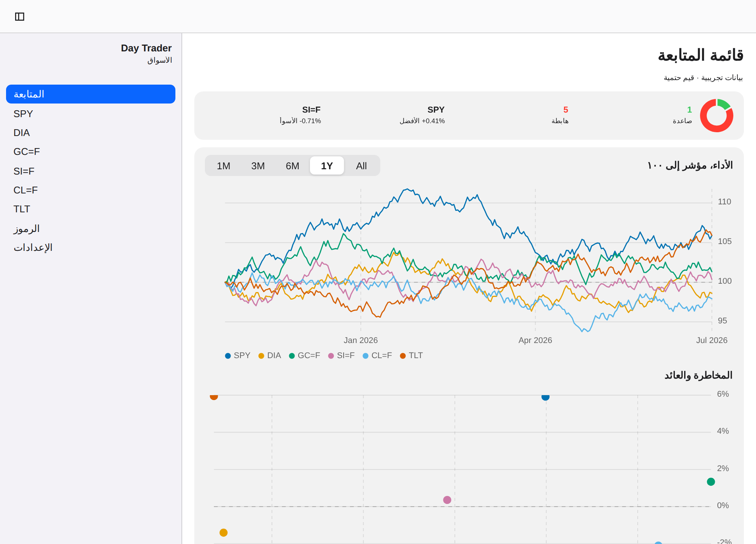Viewport: 756px width, 544px height.
Task: Select SI=F in the sidebar
Action: pyautogui.click(x=91, y=171)
